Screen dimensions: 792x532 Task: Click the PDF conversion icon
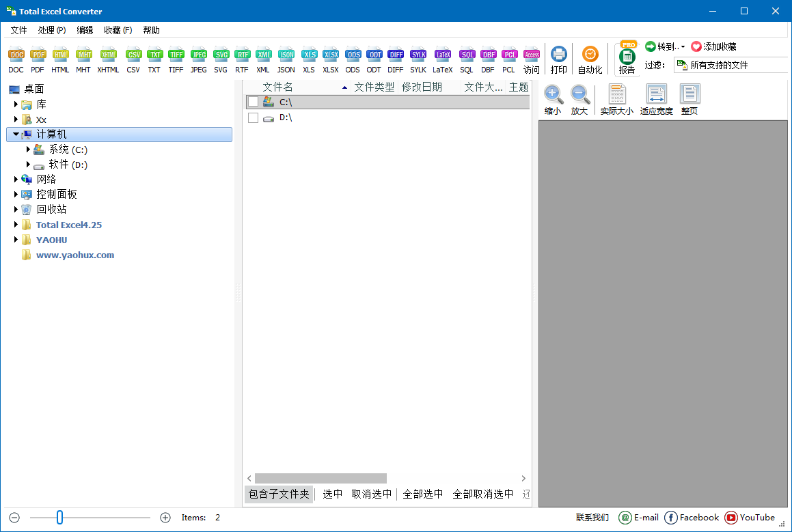[x=38, y=55]
